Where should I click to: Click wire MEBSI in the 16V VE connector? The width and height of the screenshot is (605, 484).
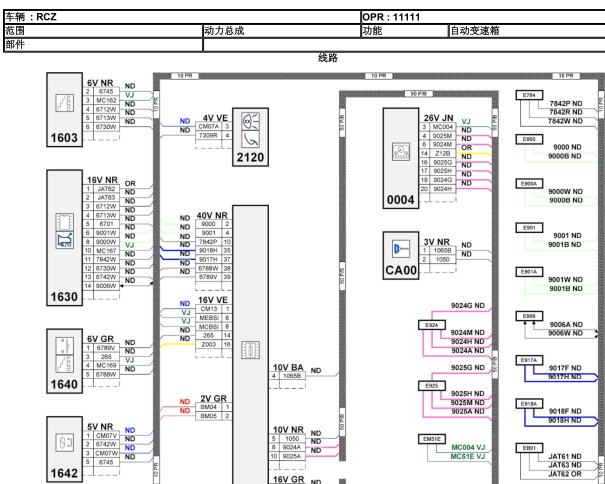pos(209,318)
